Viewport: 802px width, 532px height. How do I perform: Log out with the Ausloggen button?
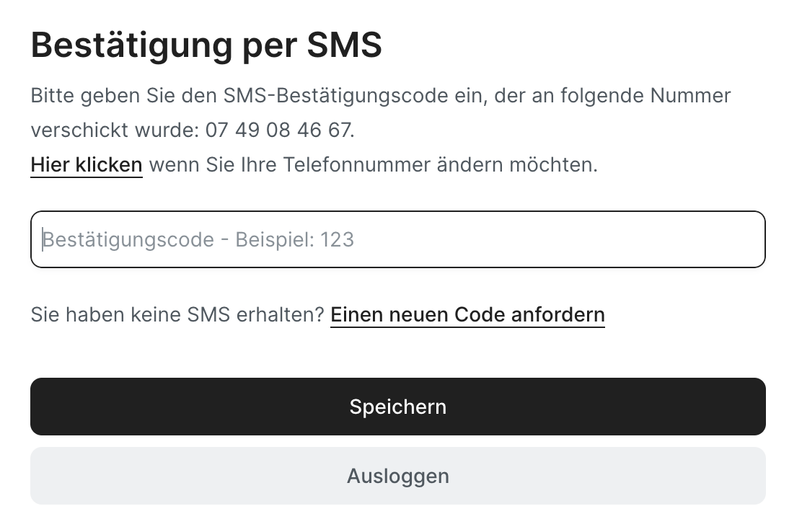coord(397,476)
